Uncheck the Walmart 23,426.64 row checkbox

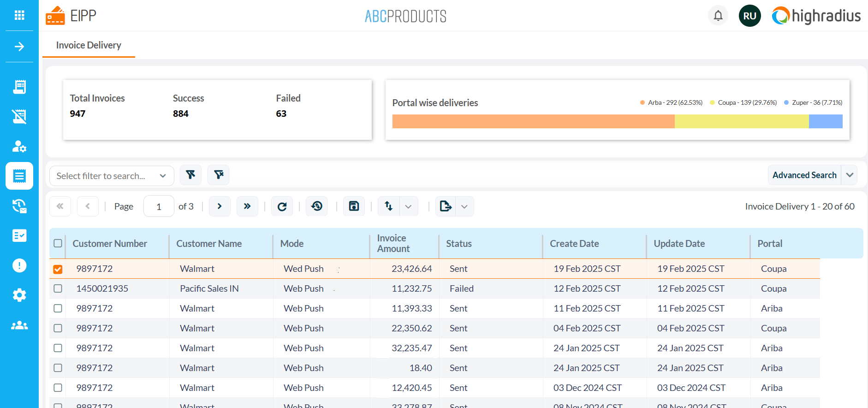(58, 269)
